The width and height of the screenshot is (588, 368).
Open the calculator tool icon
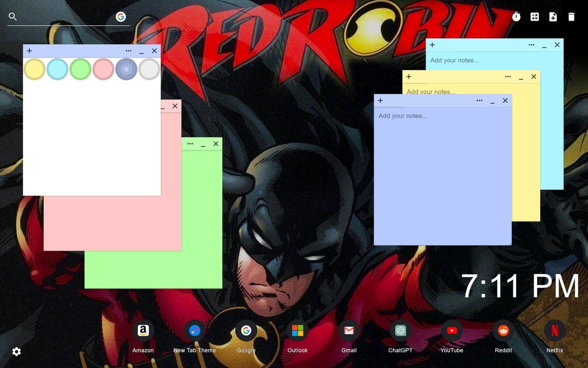535,17
